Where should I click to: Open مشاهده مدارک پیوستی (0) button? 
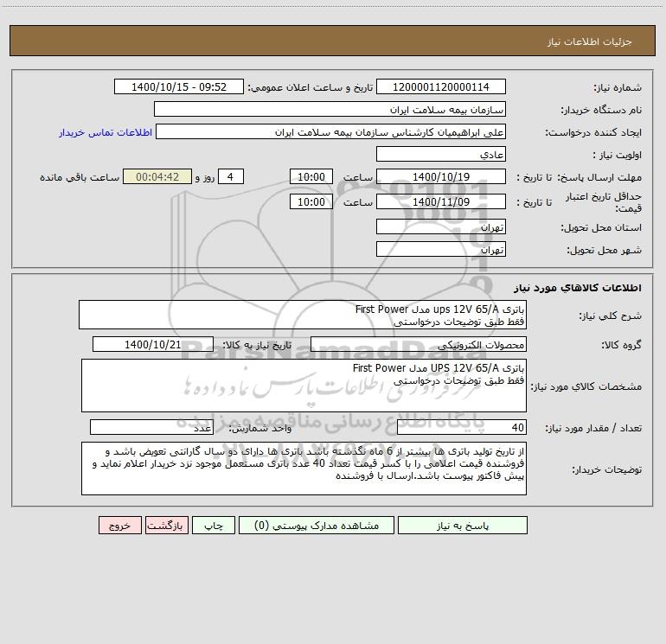(x=317, y=526)
